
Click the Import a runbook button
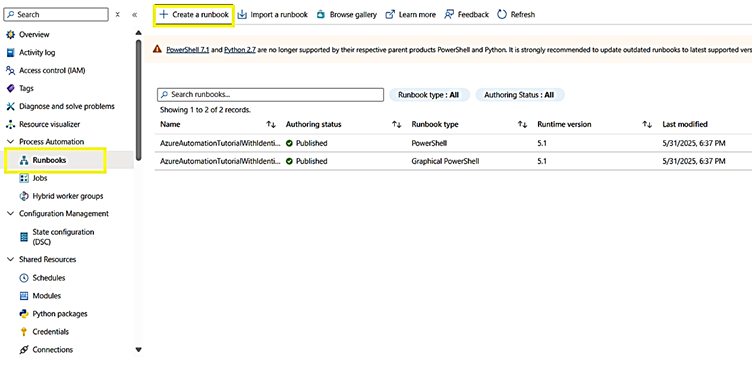(x=273, y=14)
